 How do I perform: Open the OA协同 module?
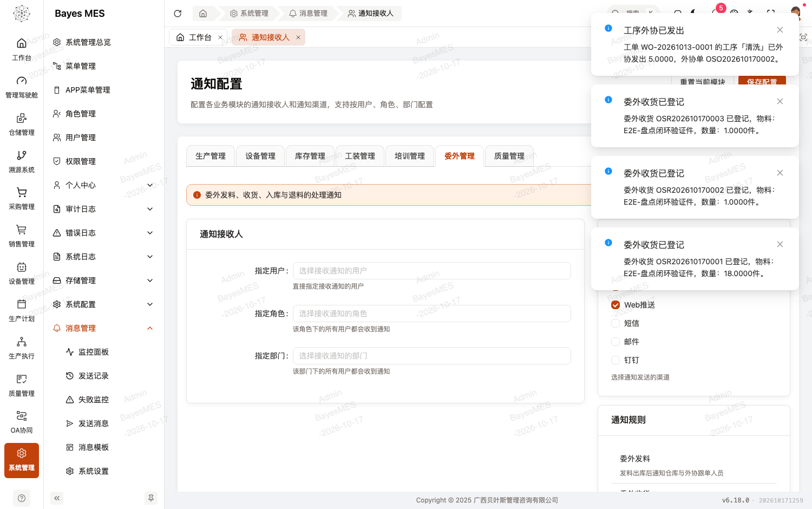point(22,422)
